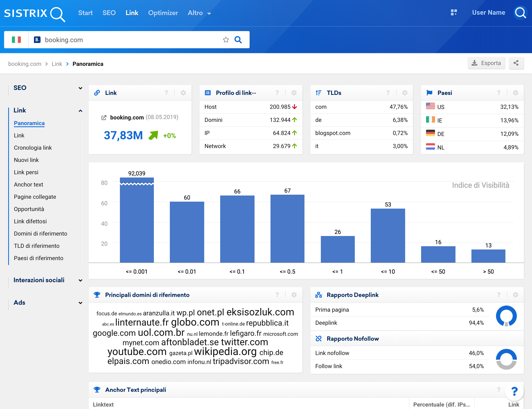The image size is (532, 409).
Task: Open Anchor text in the sidebar
Action: (28, 184)
